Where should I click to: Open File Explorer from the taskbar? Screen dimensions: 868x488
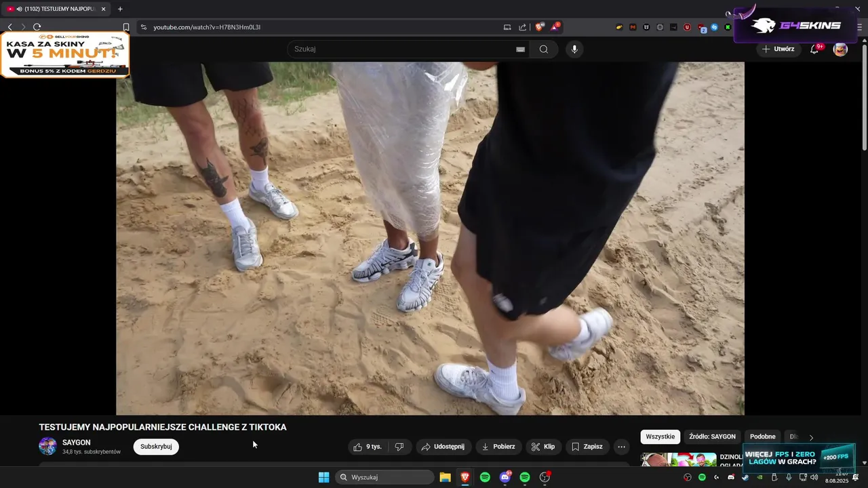click(x=445, y=477)
